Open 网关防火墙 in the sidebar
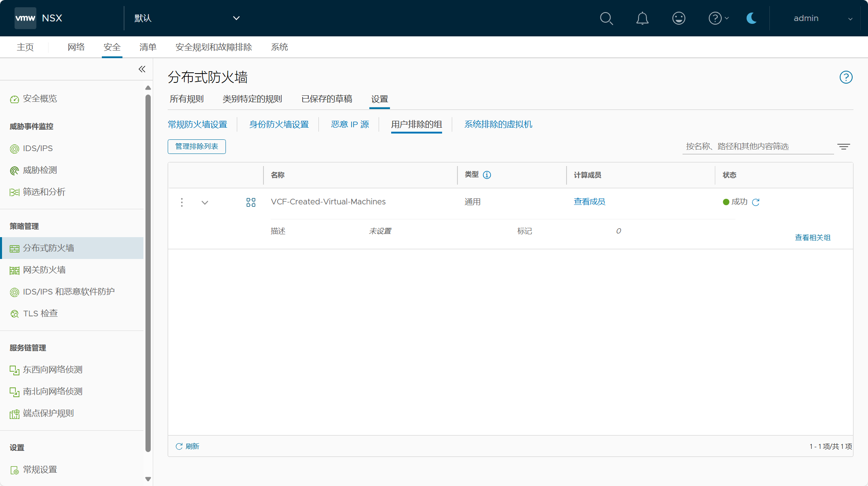 click(44, 270)
